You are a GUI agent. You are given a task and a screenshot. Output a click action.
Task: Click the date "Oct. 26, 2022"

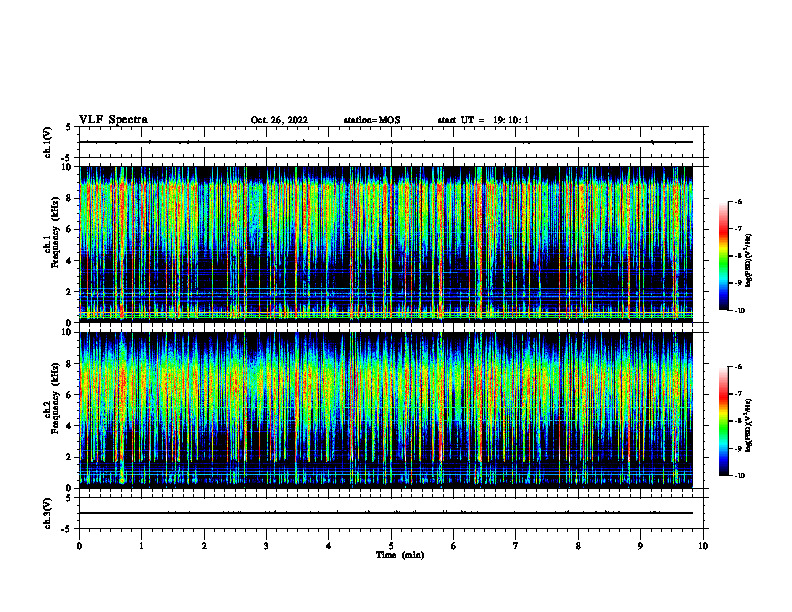point(279,120)
